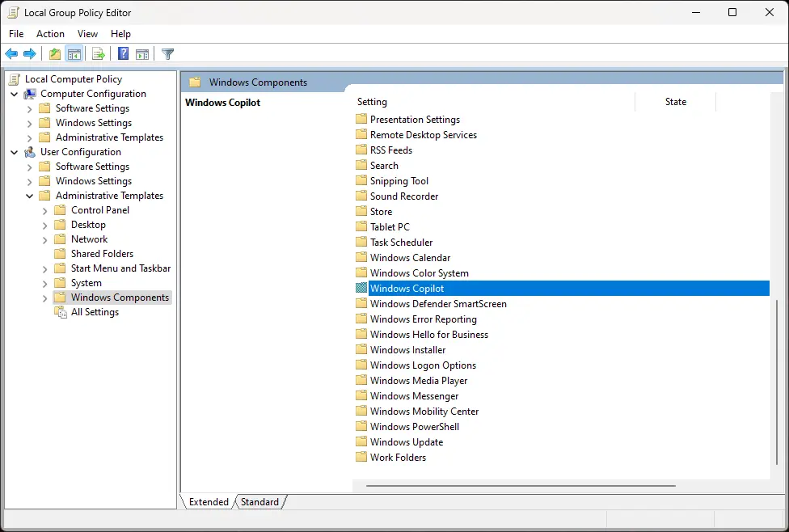Viewport: 789px width, 532px height.
Task: Expand the Start Menu and Taskbar node
Action: coord(44,269)
